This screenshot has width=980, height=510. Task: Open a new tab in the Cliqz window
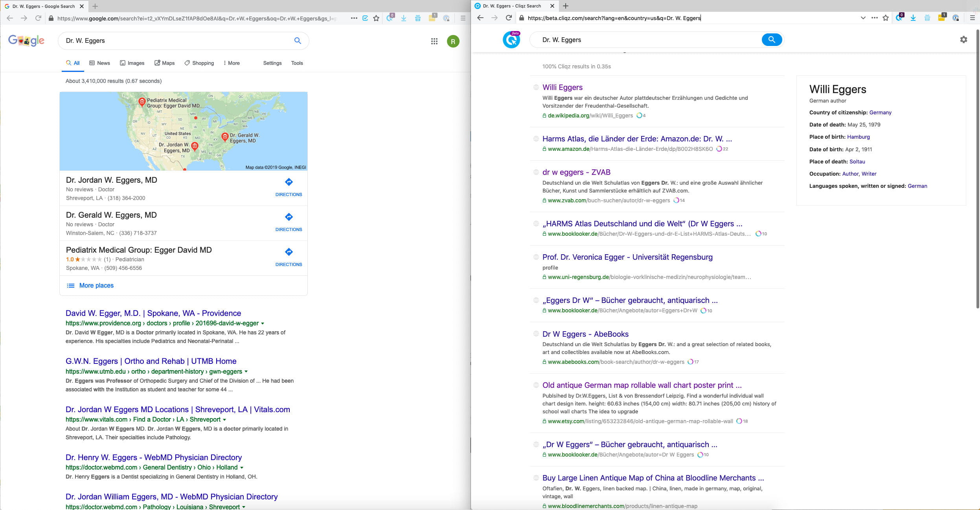tap(565, 6)
